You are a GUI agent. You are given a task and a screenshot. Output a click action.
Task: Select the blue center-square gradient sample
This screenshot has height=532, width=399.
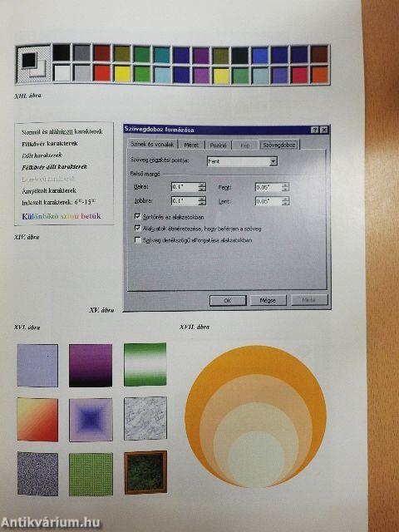[x=91, y=420]
